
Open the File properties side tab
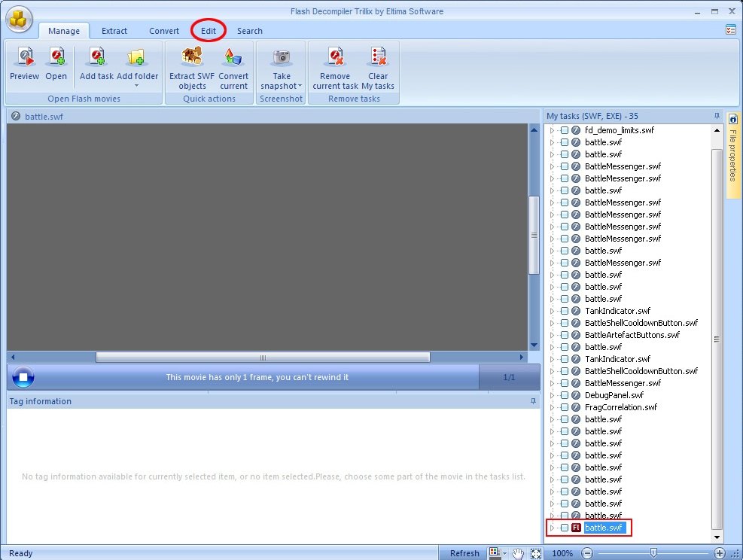pos(732,155)
